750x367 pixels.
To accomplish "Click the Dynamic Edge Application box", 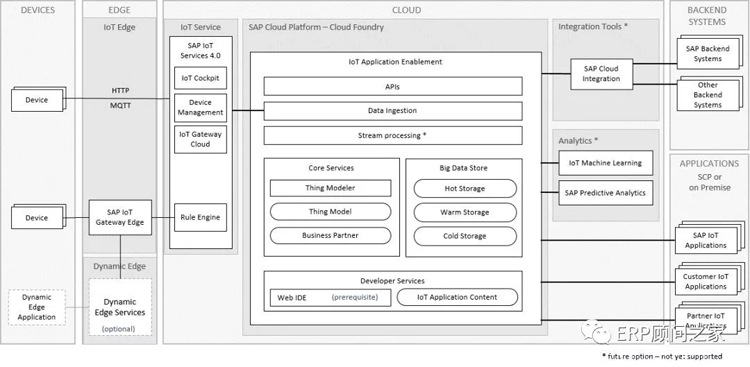I will (x=37, y=307).
